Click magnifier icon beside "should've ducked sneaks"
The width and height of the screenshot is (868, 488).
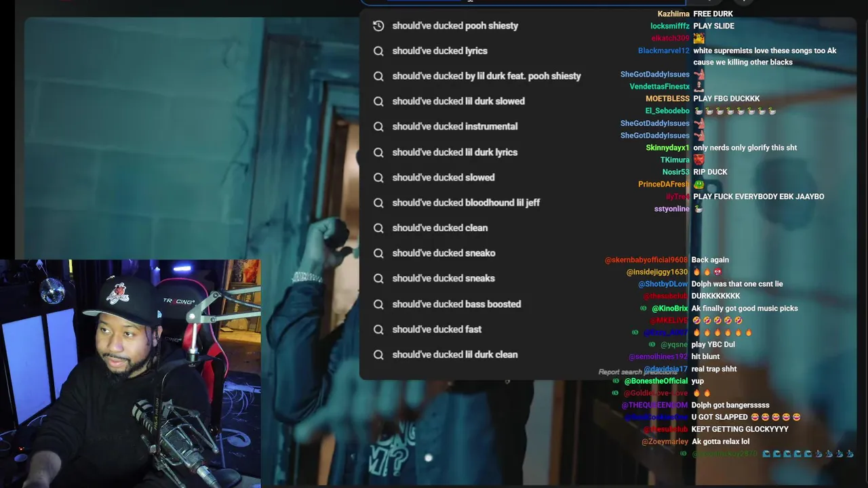(x=378, y=278)
